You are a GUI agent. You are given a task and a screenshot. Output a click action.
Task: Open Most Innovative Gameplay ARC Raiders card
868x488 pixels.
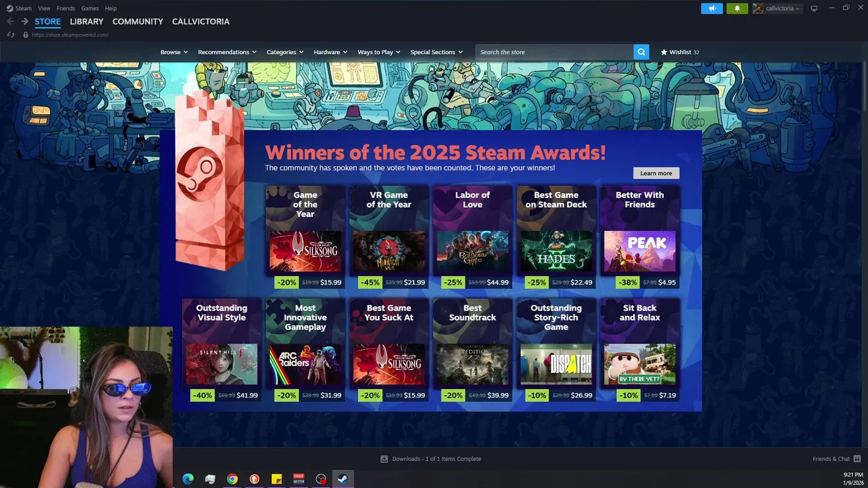coord(305,350)
